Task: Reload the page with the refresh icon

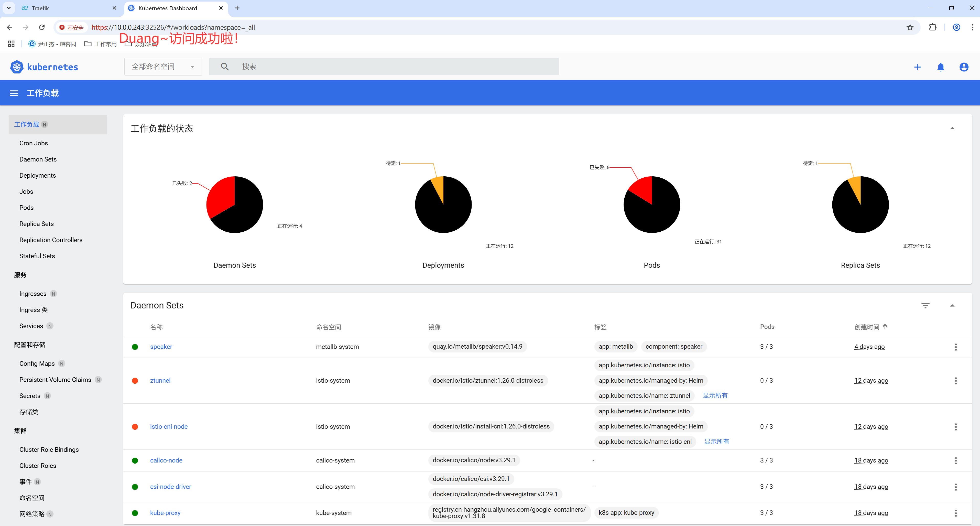Action: coord(42,27)
